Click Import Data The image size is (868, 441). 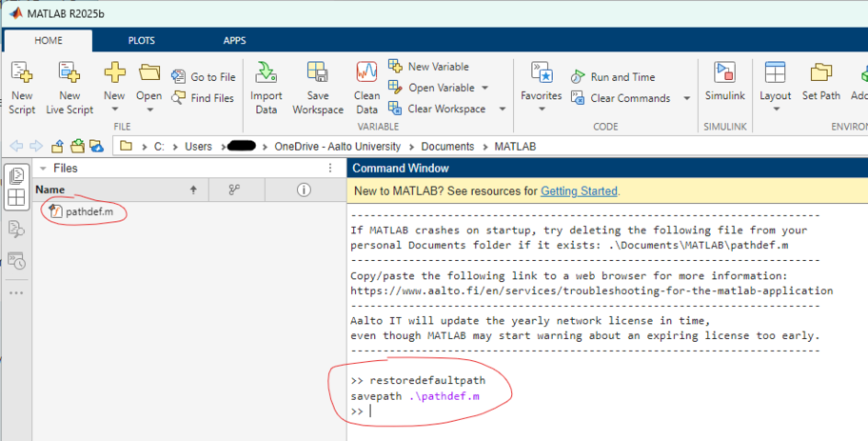pos(266,88)
